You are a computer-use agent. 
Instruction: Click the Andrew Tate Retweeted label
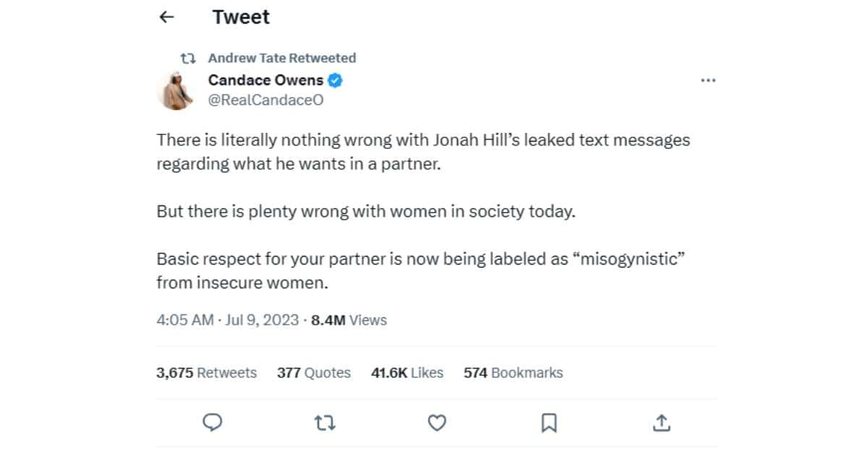(x=282, y=58)
